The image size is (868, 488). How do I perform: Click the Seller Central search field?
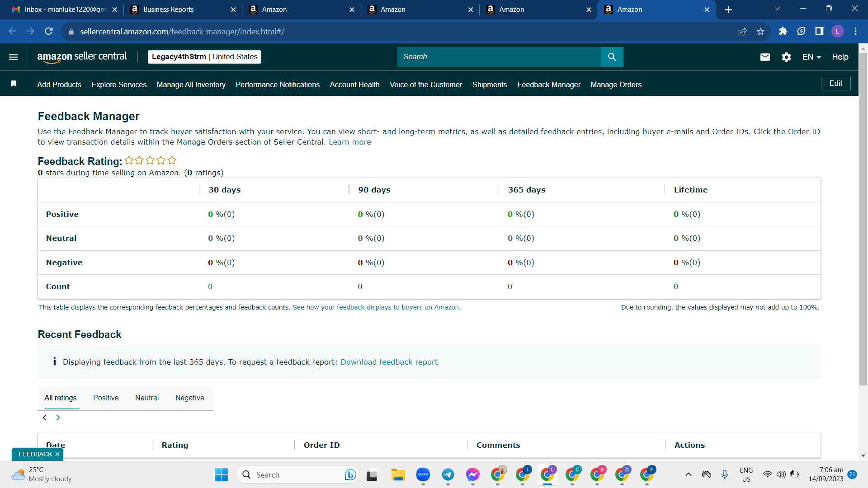499,57
